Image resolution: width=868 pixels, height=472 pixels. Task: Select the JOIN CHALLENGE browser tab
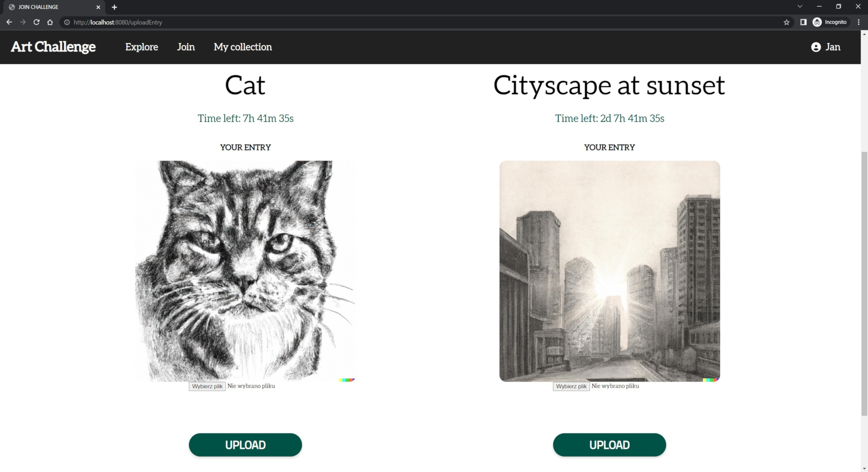(x=53, y=7)
